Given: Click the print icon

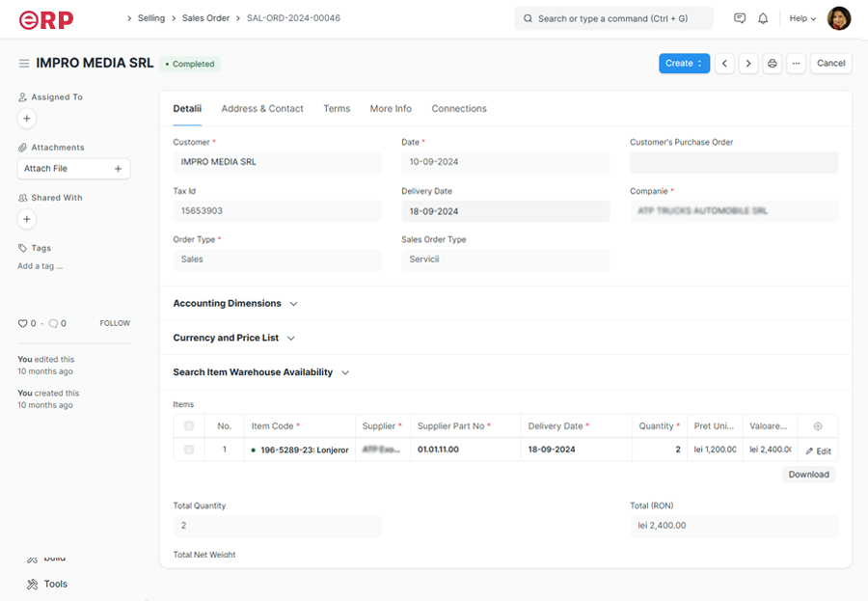Looking at the screenshot, I should click(772, 64).
